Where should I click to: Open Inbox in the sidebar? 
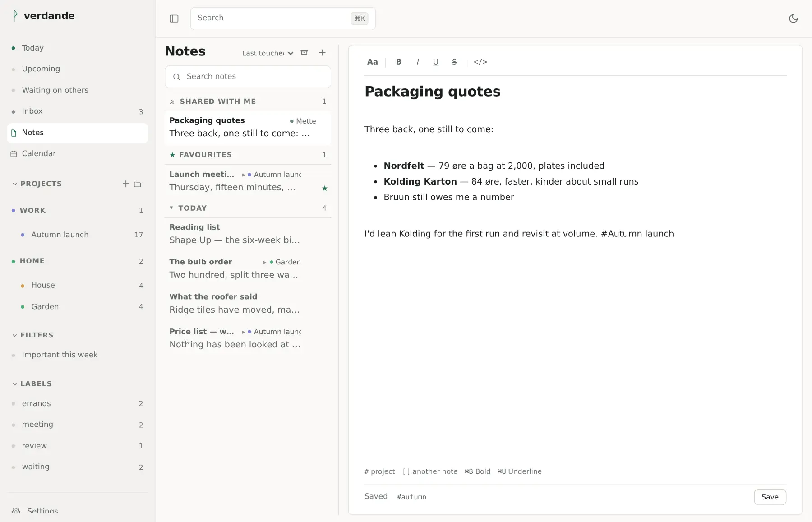[78, 111]
